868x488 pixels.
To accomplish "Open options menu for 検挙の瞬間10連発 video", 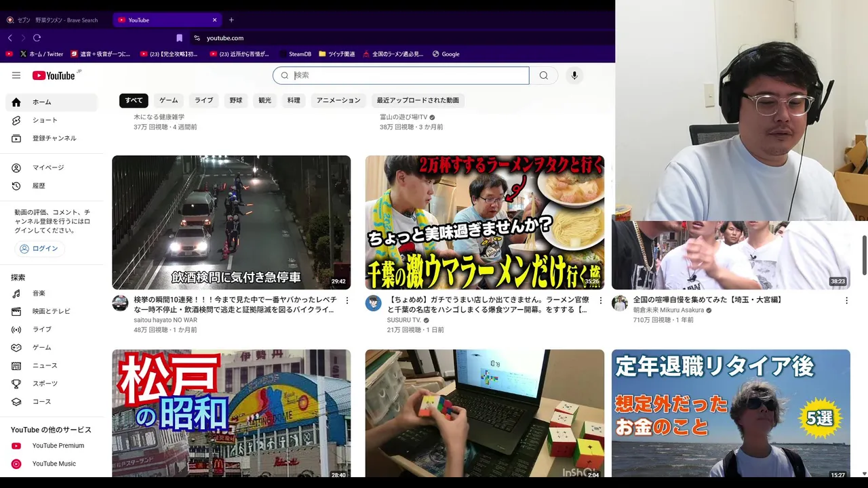I will (347, 300).
